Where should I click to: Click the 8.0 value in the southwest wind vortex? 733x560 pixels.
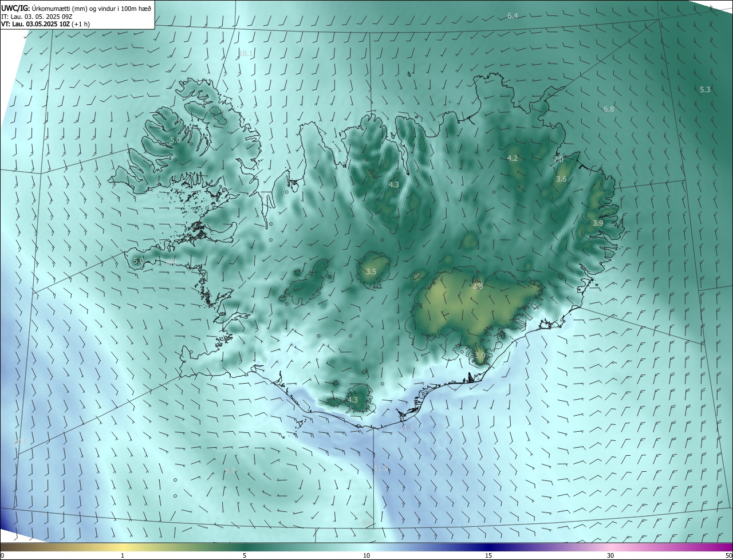pyautogui.click(x=230, y=470)
